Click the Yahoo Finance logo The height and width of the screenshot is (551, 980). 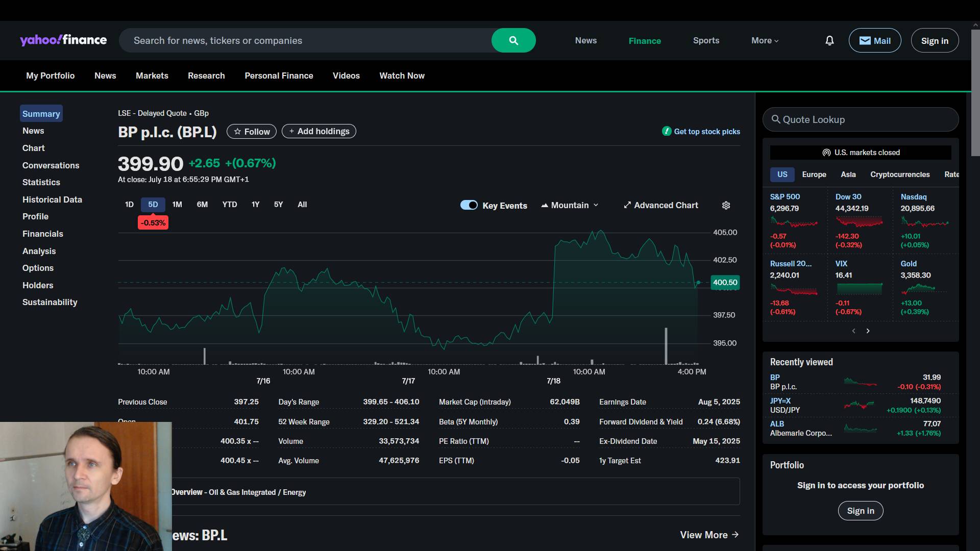(x=63, y=40)
